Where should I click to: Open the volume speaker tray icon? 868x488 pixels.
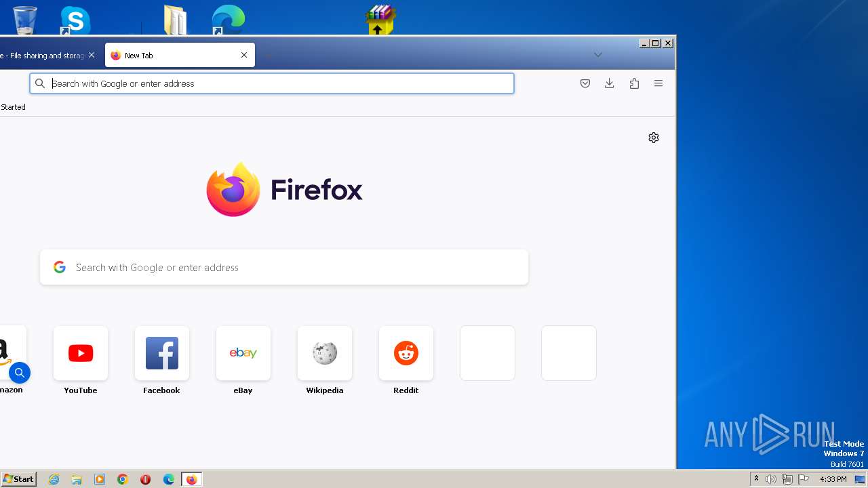771,479
